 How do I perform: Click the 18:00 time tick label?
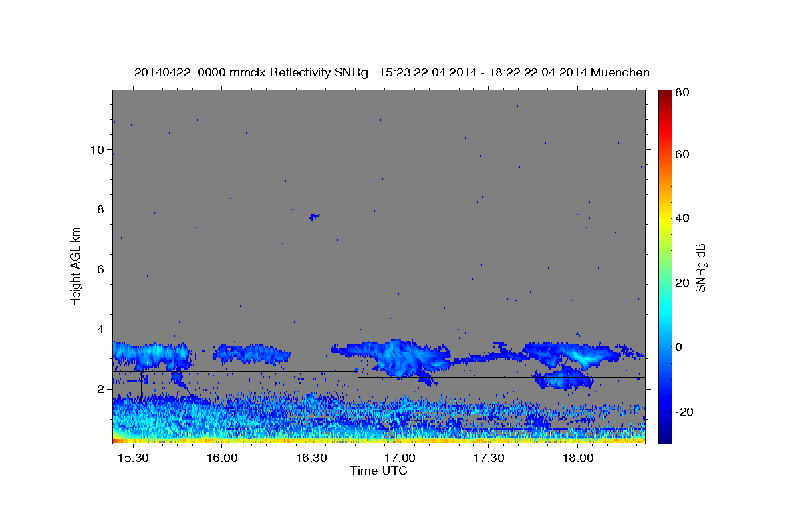(579, 458)
